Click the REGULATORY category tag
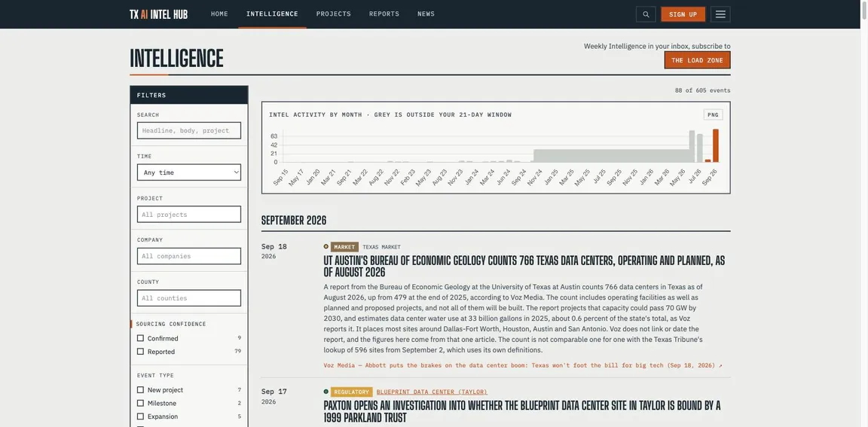868x427 pixels. point(352,392)
